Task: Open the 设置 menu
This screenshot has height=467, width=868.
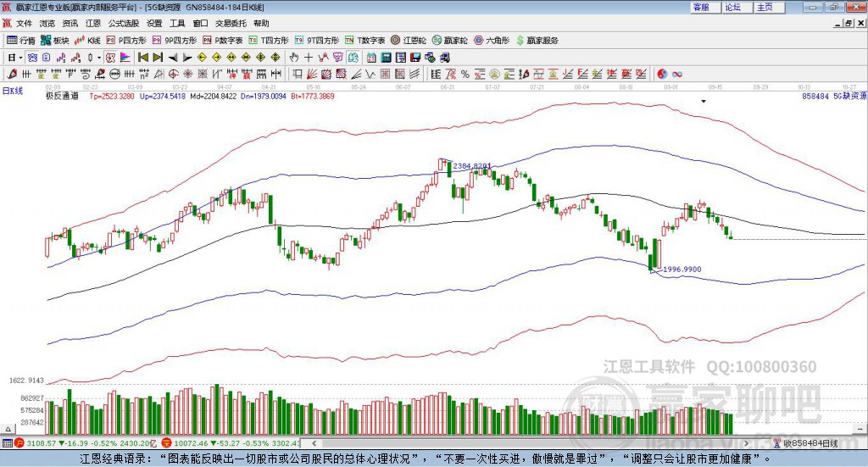Action: coord(154,23)
